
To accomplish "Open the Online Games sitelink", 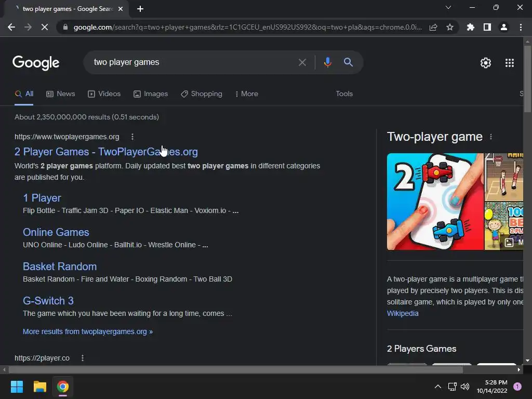I will (56, 232).
